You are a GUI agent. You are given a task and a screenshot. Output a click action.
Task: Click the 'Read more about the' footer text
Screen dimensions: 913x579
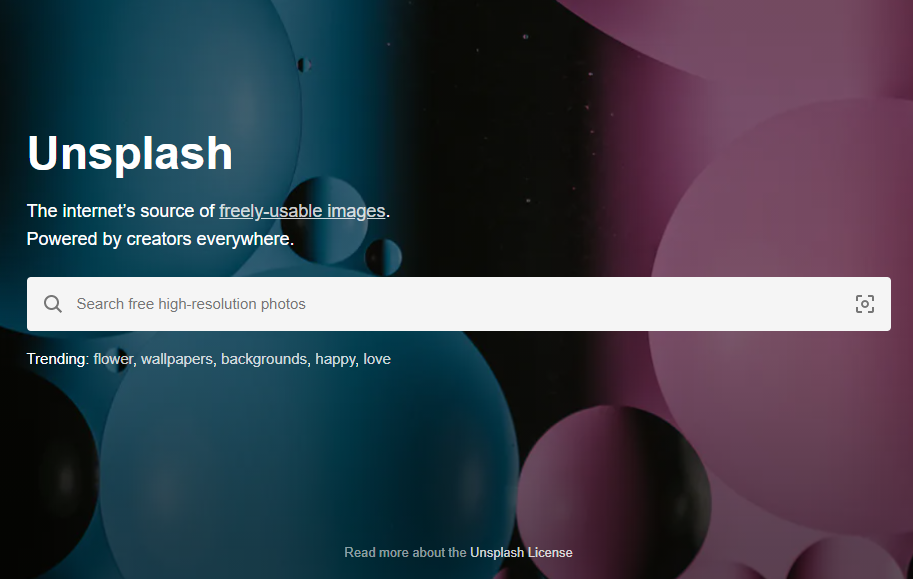[405, 552]
